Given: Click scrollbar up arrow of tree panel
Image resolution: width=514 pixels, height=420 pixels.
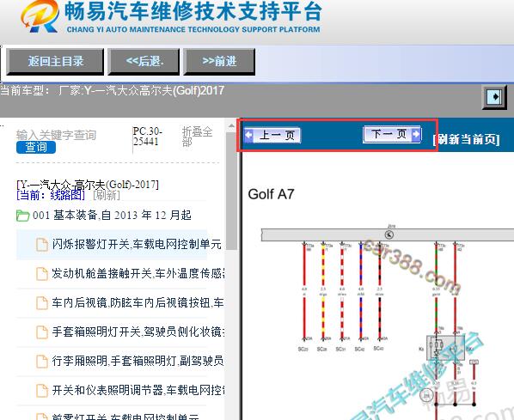Looking at the screenshot, I should click(231, 126).
